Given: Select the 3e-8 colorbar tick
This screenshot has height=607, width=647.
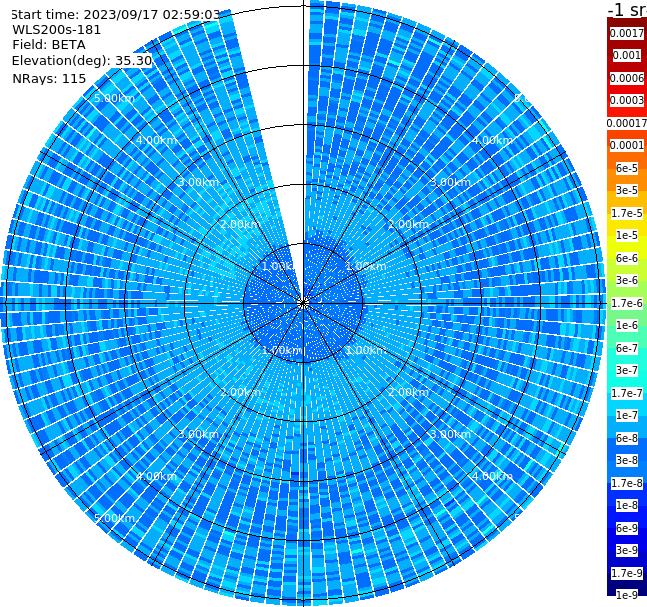Looking at the screenshot, I should click(627, 460).
